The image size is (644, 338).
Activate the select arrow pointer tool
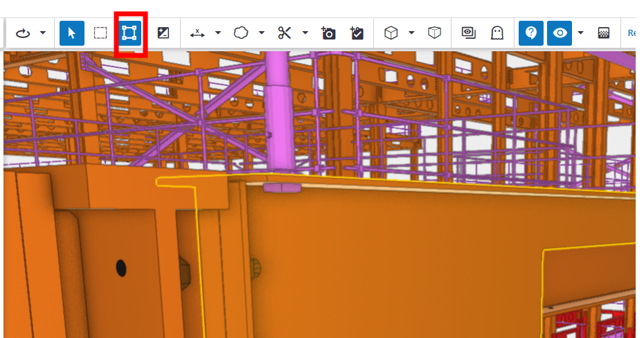[x=72, y=33]
